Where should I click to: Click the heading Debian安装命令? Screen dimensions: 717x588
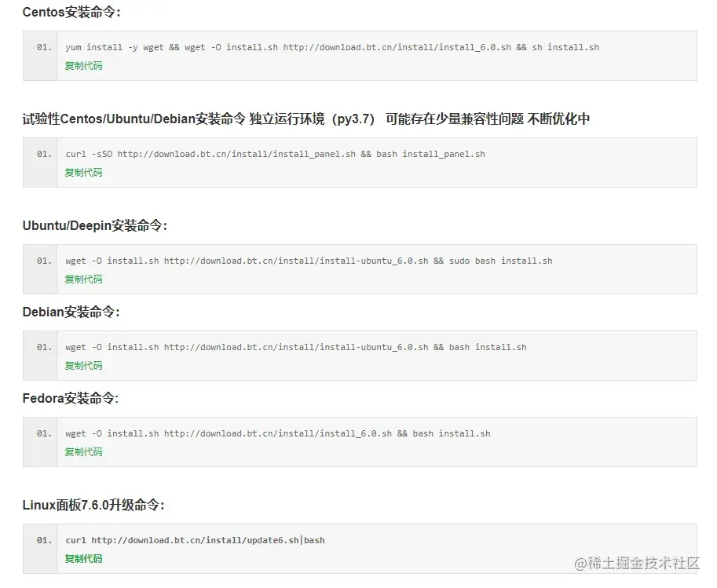71,312
